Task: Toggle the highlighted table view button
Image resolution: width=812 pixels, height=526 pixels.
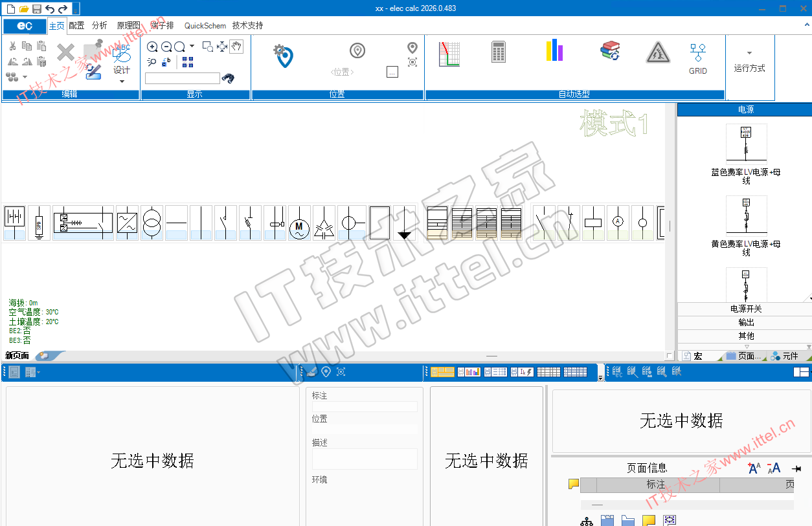Action: pos(442,372)
